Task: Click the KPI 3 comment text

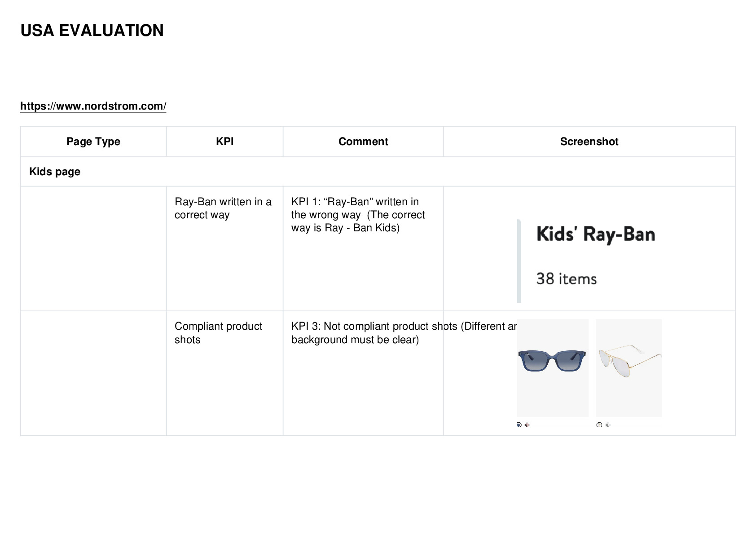Action: pyautogui.click(x=404, y=333)
